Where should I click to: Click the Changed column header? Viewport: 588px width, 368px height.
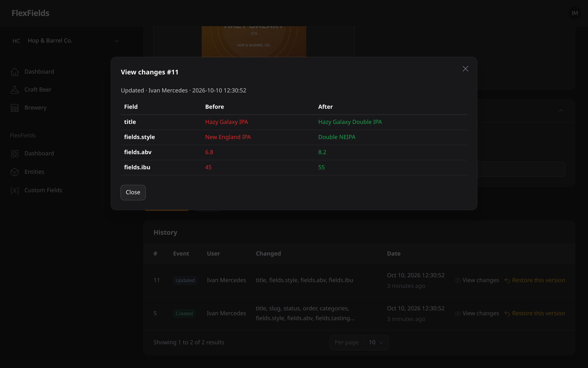click(x=268, y=254)
